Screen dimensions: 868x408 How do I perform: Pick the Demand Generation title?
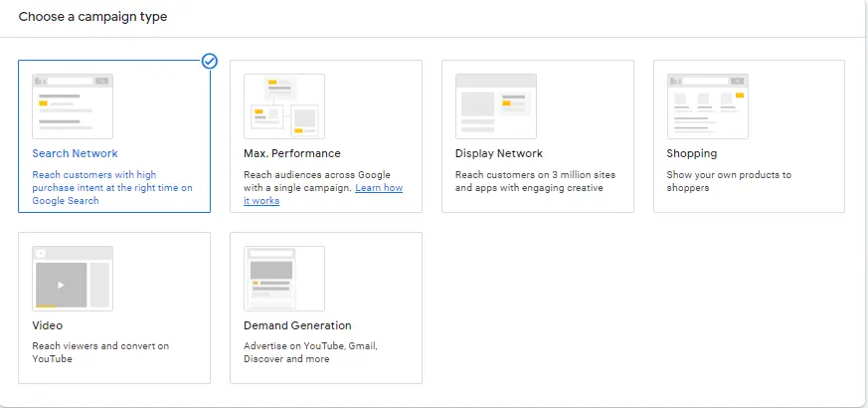coord(297,325)
